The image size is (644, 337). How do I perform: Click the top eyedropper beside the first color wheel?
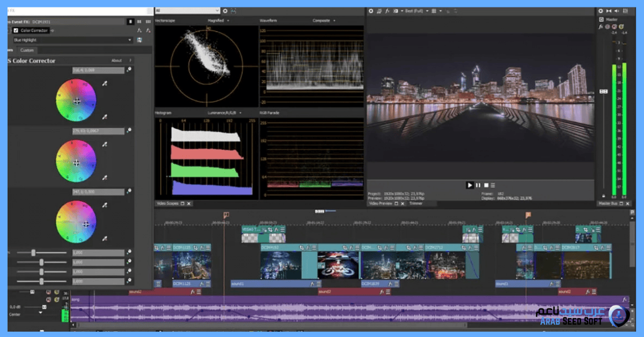point(105,83)
